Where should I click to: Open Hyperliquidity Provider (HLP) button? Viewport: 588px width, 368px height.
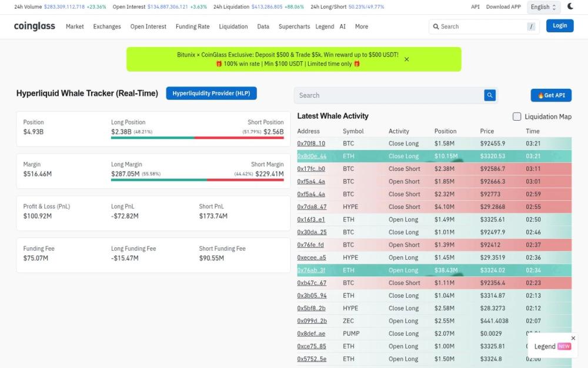(x=211, y=93)
